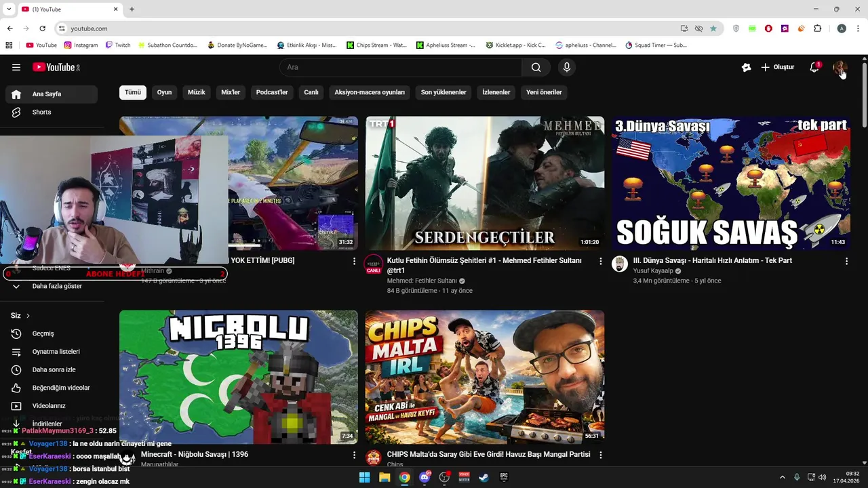Open Epic Games launcher from taskbar

504,477
